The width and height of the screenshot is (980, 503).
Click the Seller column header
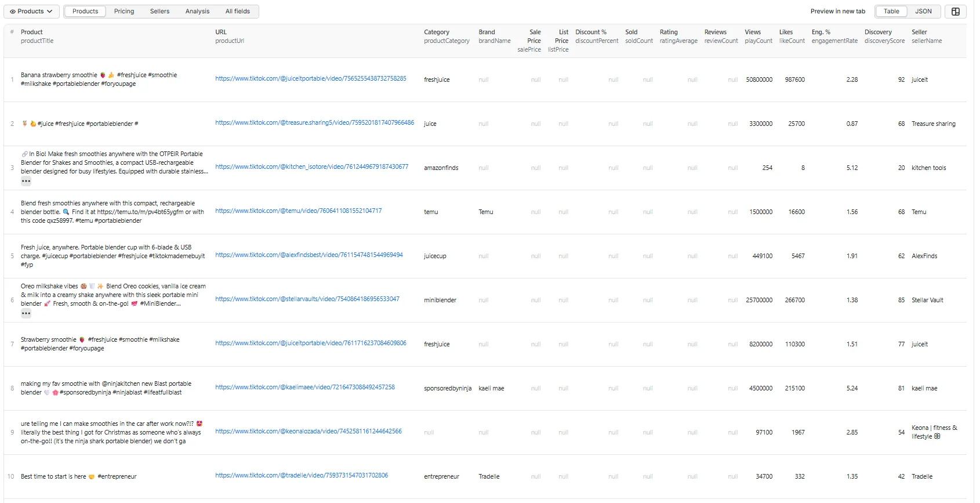tap(919, 32)
